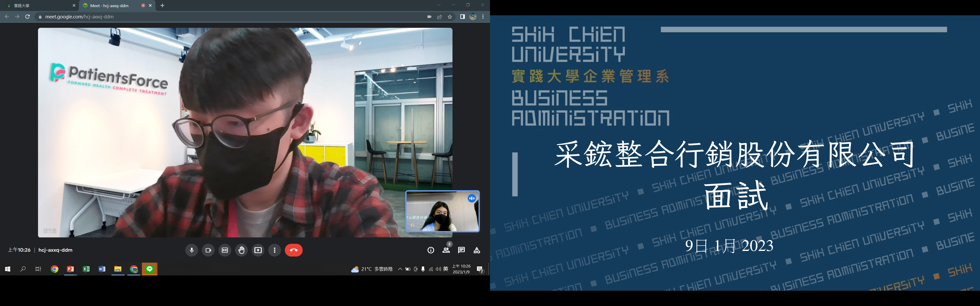Open Task View on the taskbar
This screenshot has height=306, width=980.
point(38,269)
